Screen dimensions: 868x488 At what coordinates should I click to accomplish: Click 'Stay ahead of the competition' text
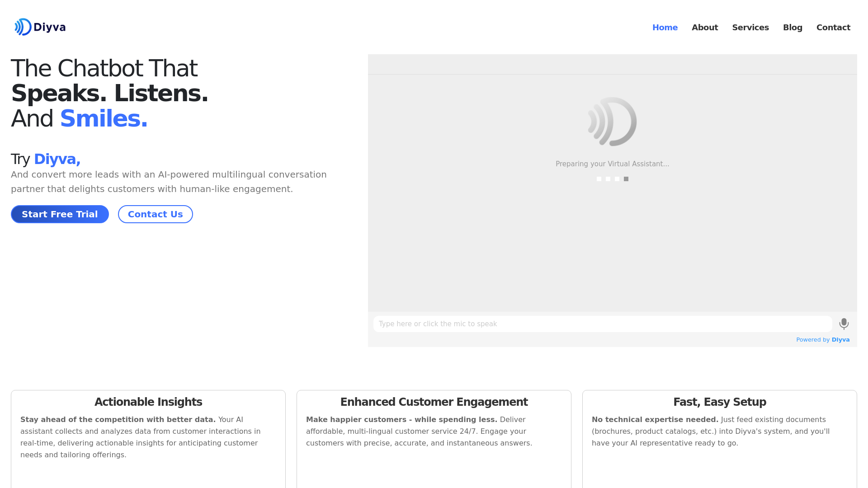tap(118, 420)
